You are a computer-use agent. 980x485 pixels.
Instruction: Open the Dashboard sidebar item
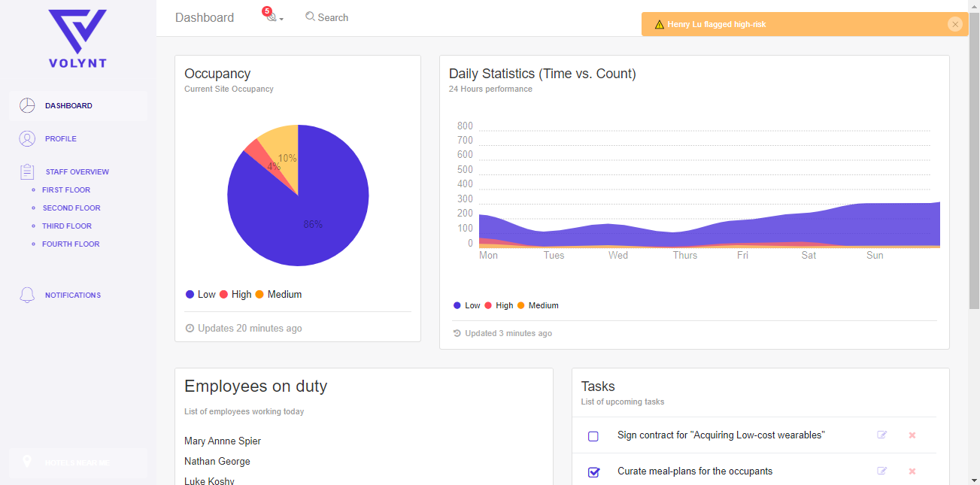78,106
